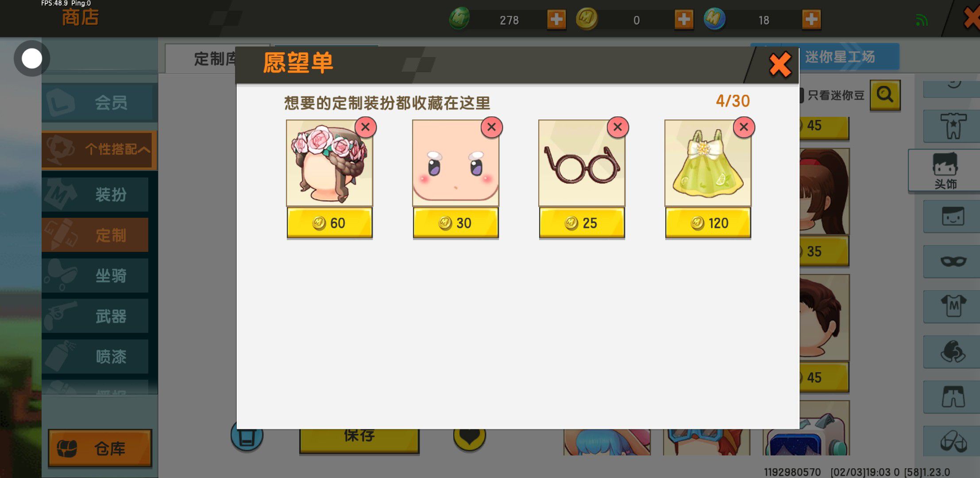The width and height of the screenshot is (980, 478).
Task: Remove the cute face item from wishlist
Action: tap(491, 127)
